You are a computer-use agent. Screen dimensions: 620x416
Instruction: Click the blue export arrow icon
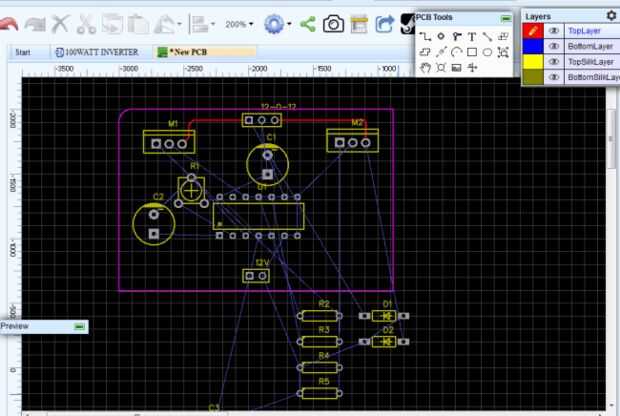tap(385, 24)
